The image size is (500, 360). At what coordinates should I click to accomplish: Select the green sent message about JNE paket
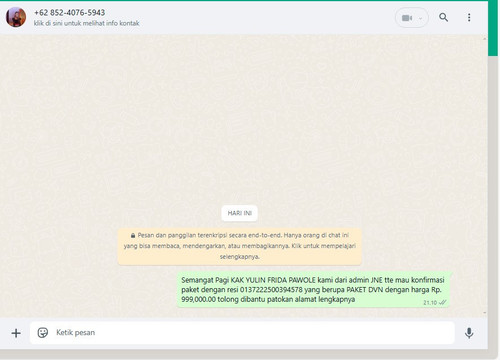tap(313, 290)
